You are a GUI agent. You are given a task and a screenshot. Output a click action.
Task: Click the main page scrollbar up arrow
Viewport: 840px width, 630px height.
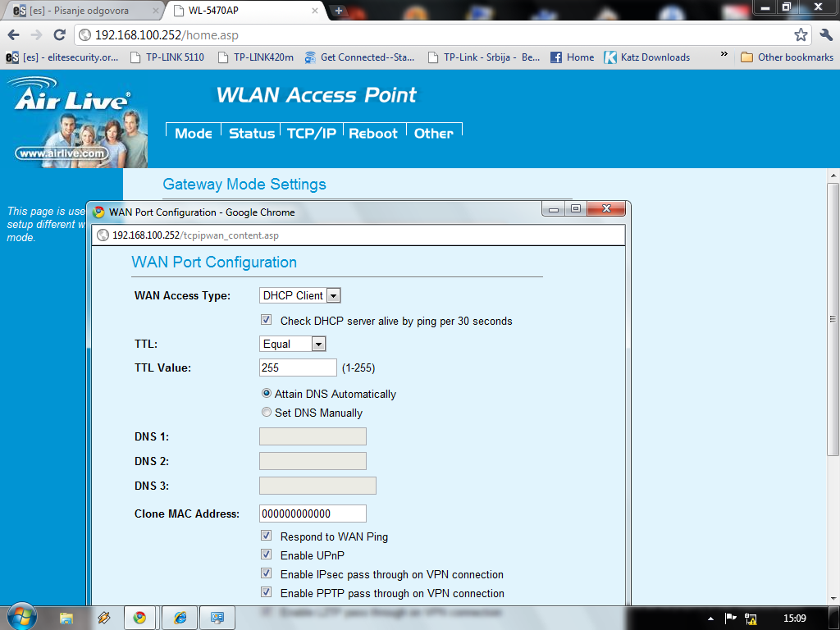pyautogui.click(x=833, y=176)
